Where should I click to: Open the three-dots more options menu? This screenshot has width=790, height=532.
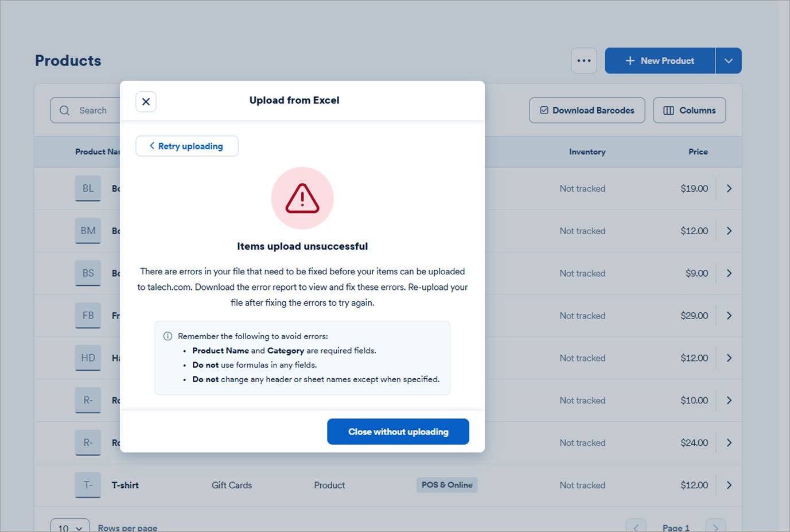(x=584, y=61)
